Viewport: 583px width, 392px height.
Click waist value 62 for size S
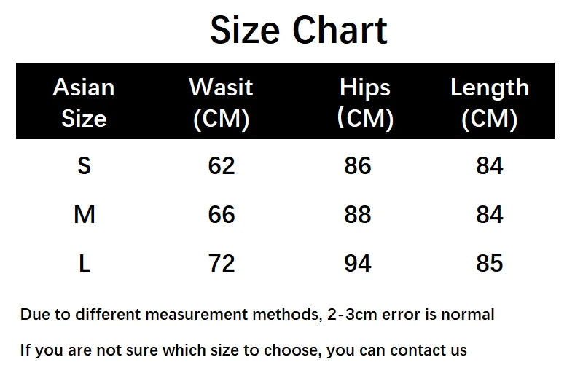222,165
